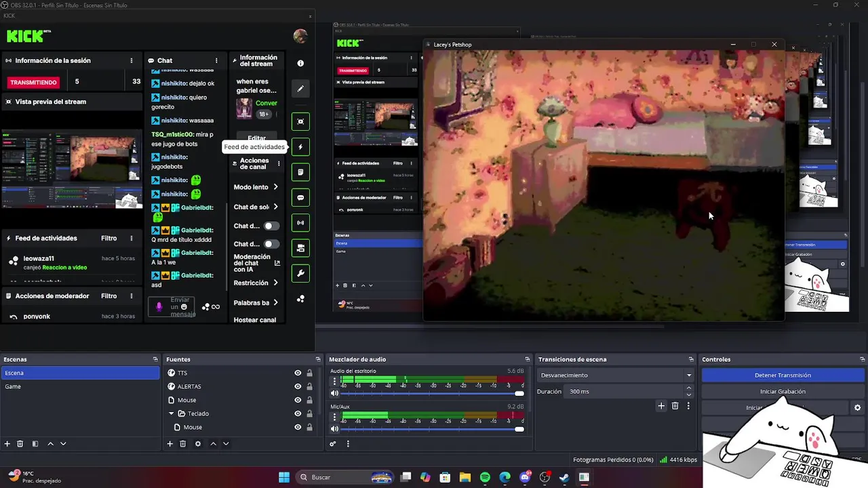Open Acciones de canal three-dot menu
868x488 pixels.
[x=278, y=163]
